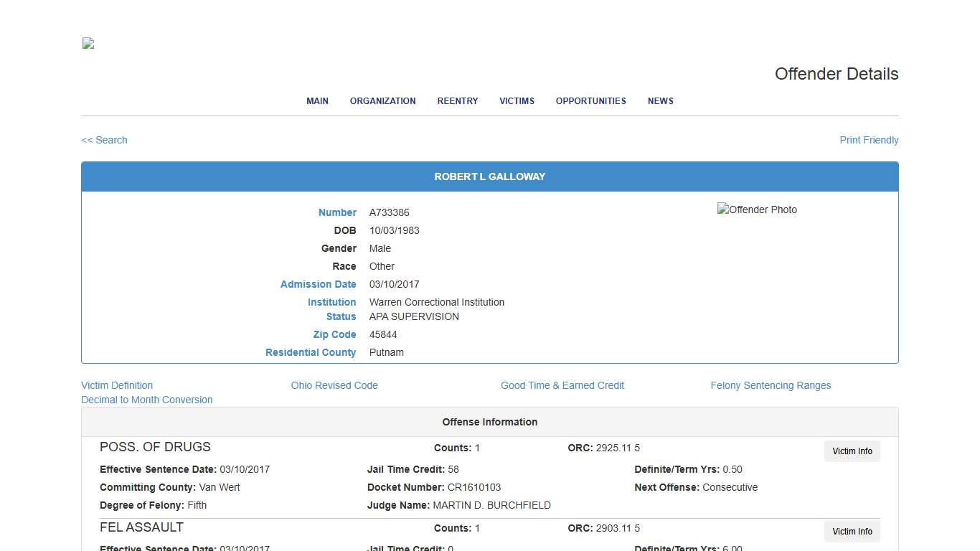This screenshot has width=980, height=551.
Task: View the Ohio Revised Code
Action: (334, 385)
